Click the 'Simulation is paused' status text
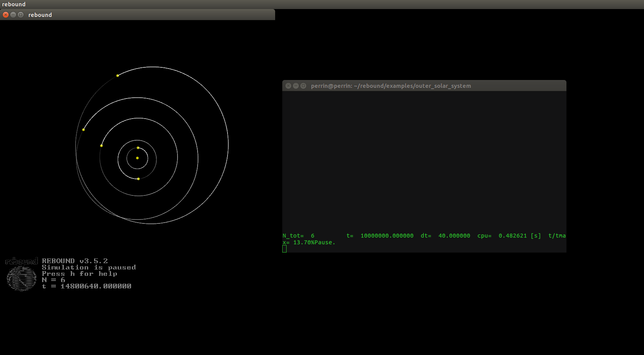Viewport: 644px width, 355px height. coord(89,267)
